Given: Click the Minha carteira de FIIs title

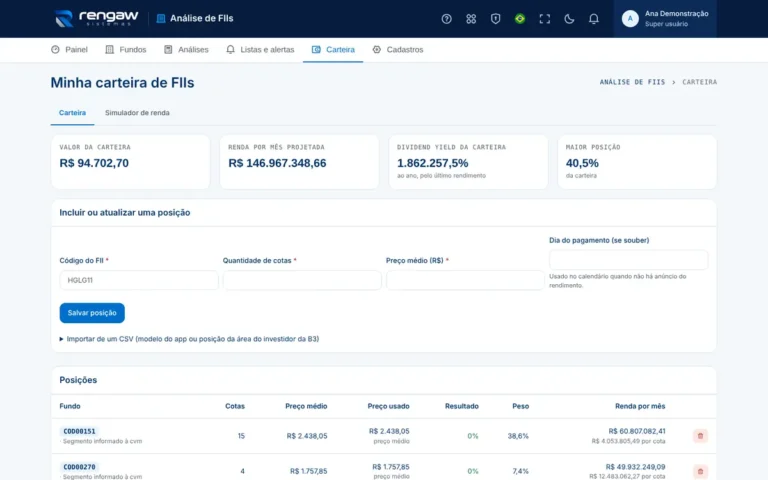Looking at the screenshot, I should pos(122,83).
